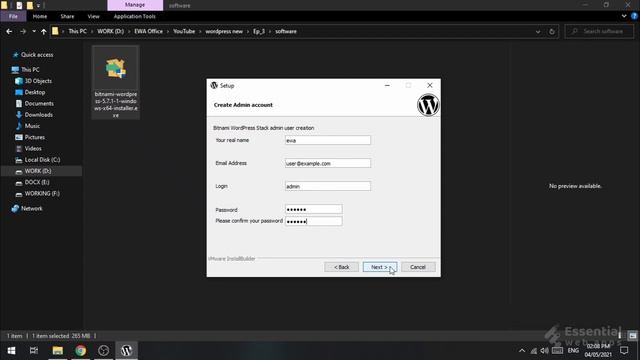Click Ep_3 breadcrumb in address bar
Image resolution: width=640 pixels, height=360 pixels.
click(x=259, y=31)
